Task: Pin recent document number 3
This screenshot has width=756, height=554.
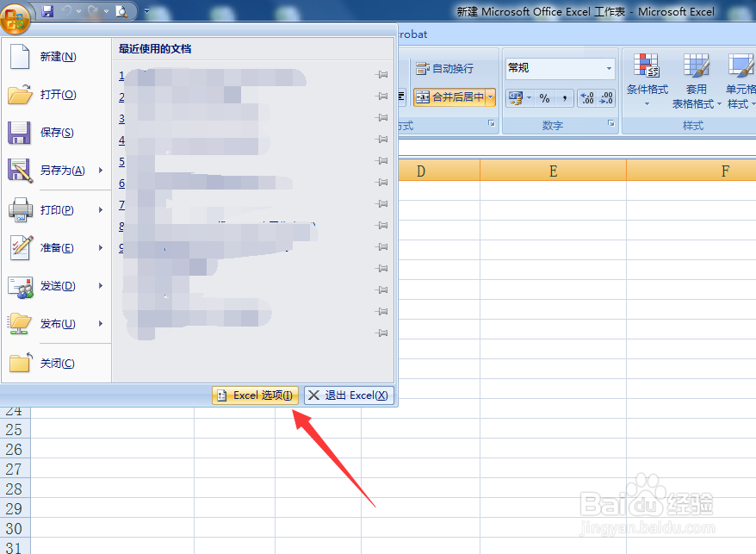Action: click(x=381, y=118)
